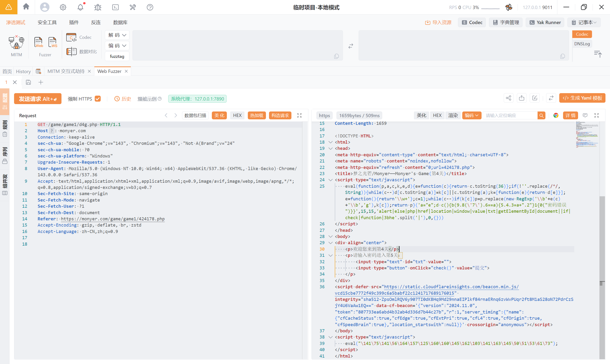Screen dimensions: 610x364
Task: Click the swap input/output arrows icon
Action: (351, 46)
